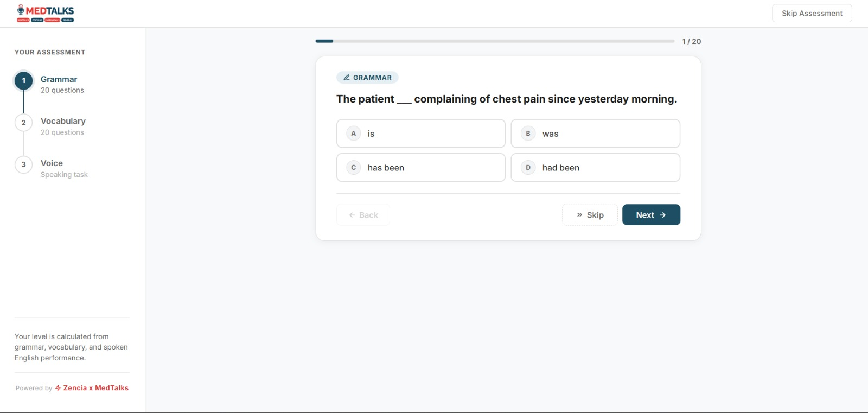Open the Voice speaking task section
The height and width of the screenshot is (413, 868).
pyautogui.click(x=52, y=163)
